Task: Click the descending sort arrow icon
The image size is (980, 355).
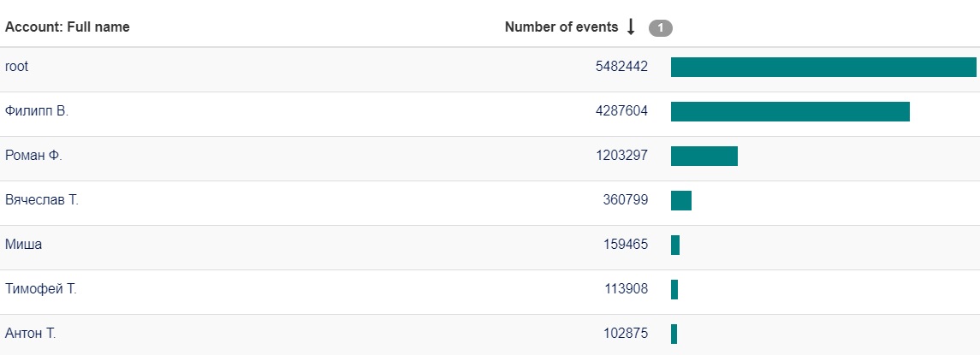Action: 631,27
